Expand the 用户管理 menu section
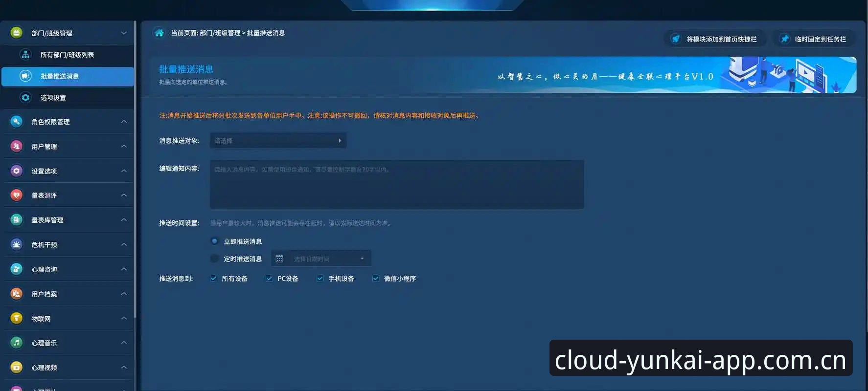The width and height of the screenshot is (868, 391). pos(68,146)
